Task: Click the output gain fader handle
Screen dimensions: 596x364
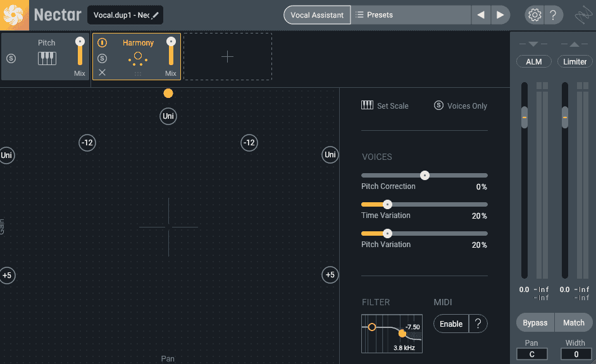Action: click(565, 118)
